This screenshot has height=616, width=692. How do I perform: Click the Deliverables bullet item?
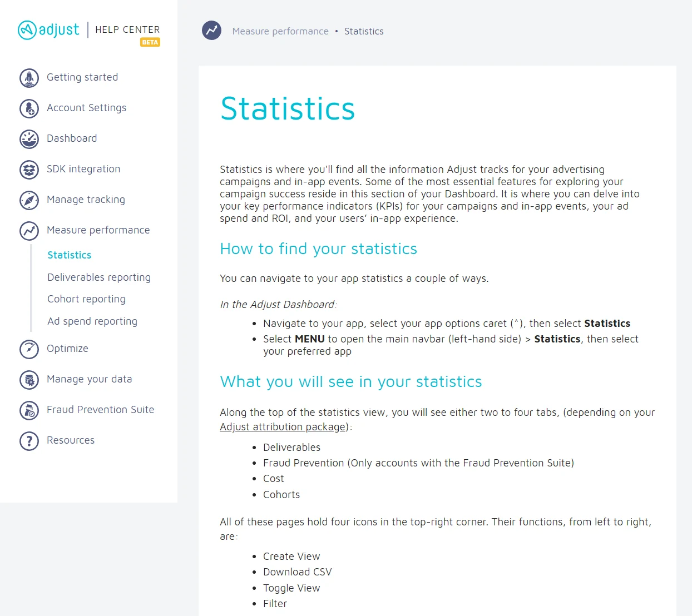[291, 448]
